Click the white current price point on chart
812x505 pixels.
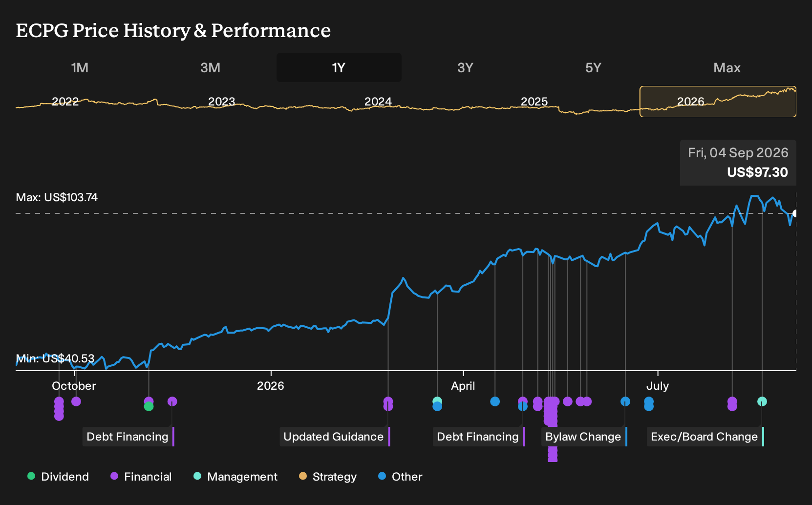click(795, 213)
